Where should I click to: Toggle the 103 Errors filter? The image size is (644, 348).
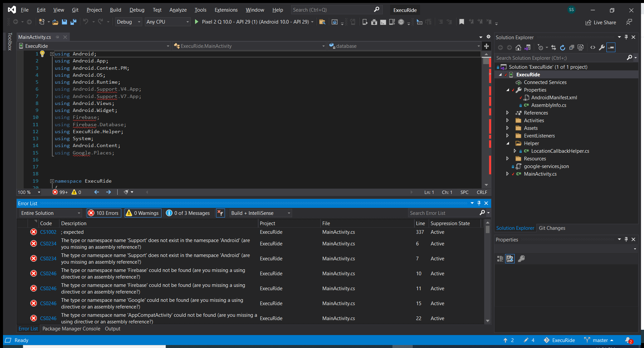[103, 213]
